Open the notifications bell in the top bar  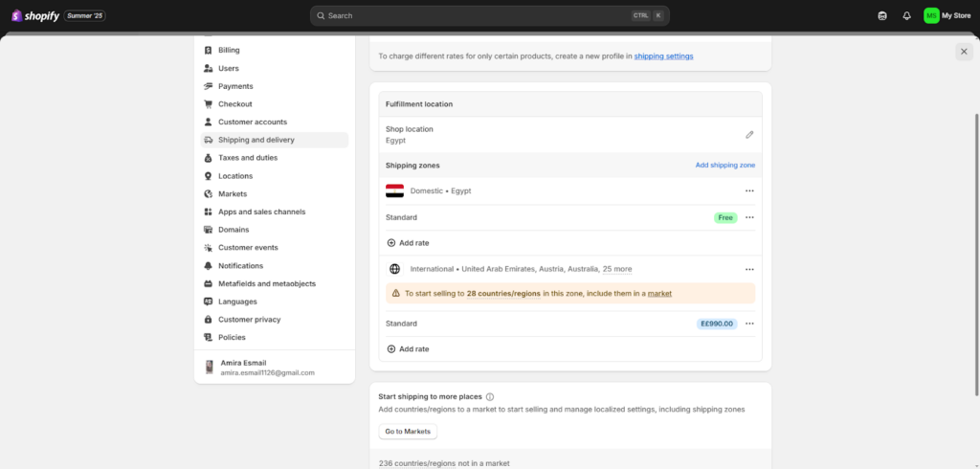(x=906, y=16)
